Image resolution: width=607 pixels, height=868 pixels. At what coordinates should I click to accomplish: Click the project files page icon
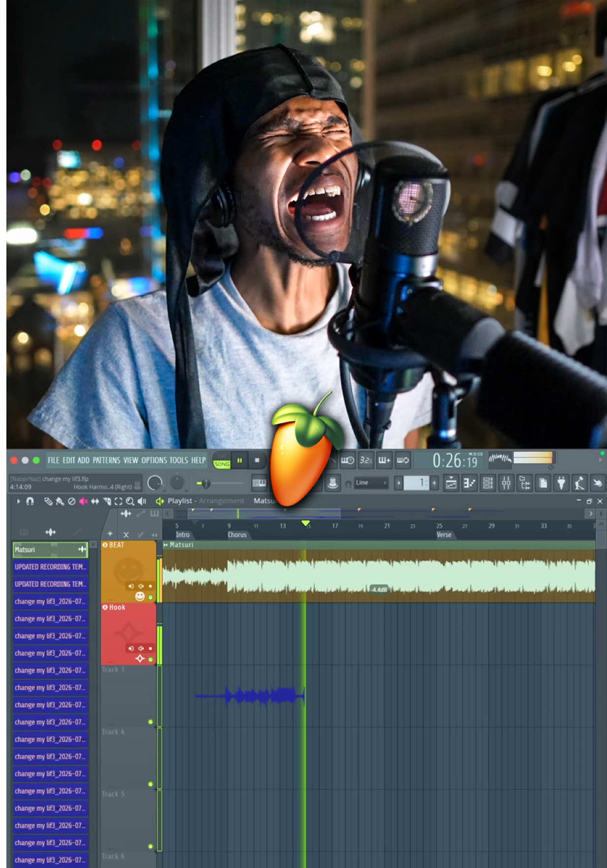point(543,483)
